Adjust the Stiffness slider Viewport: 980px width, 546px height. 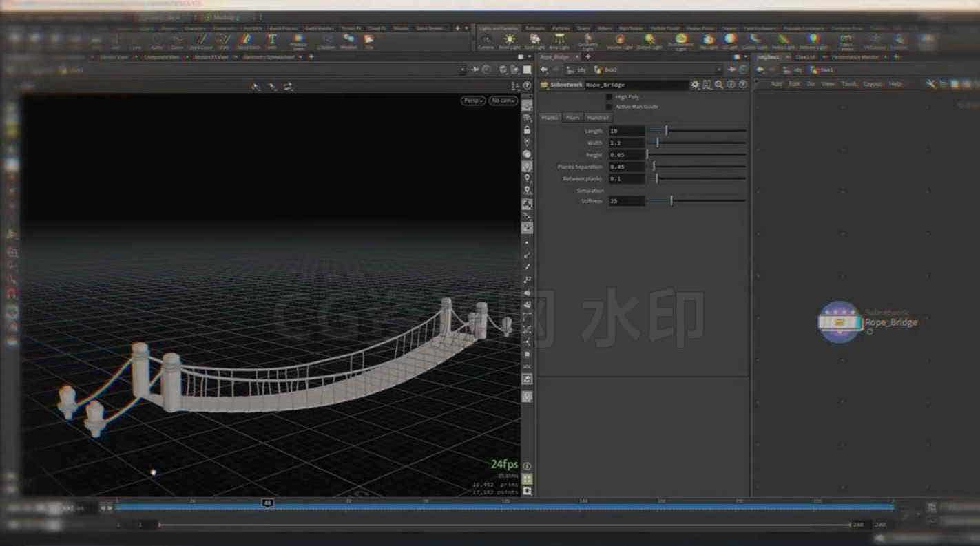tap(697, 200)
